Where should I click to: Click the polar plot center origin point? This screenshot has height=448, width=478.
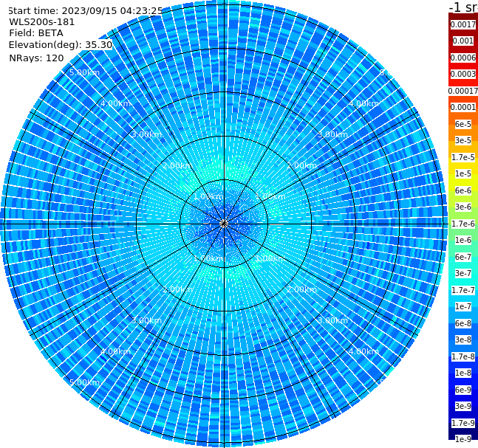click(224, 224)
